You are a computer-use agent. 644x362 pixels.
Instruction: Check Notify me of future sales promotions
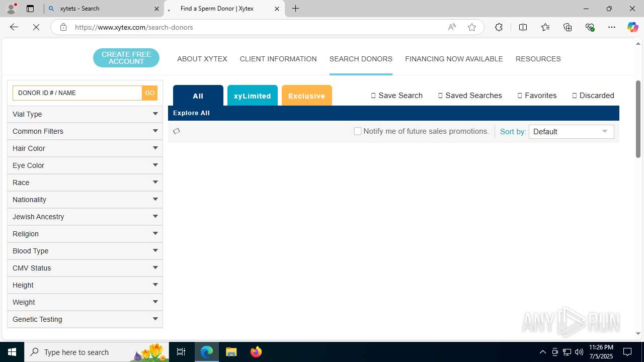358,131
